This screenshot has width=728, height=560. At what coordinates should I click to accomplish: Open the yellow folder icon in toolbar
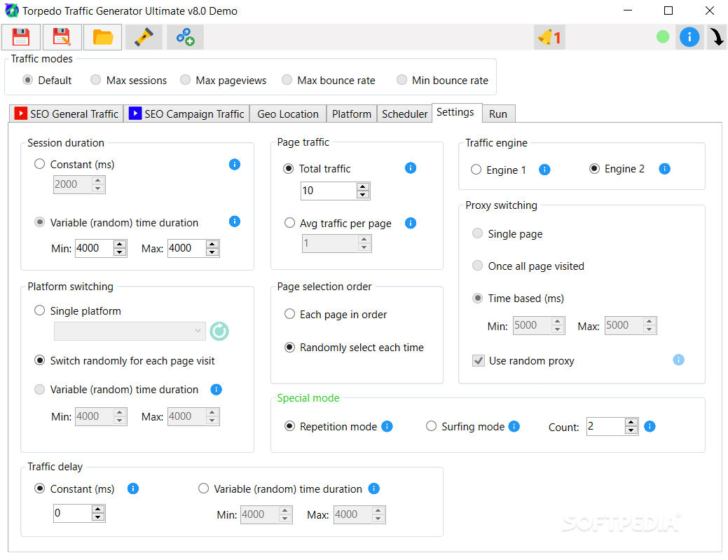102,37
